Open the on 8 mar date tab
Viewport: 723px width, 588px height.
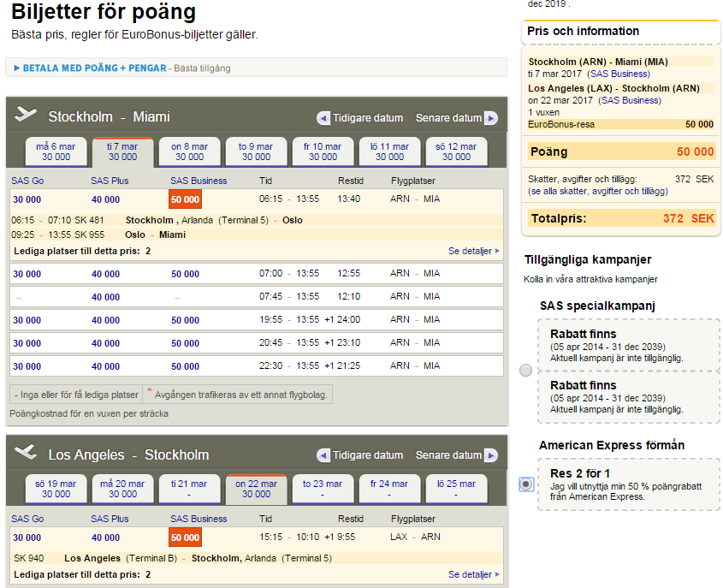click(x=189, y=151)
